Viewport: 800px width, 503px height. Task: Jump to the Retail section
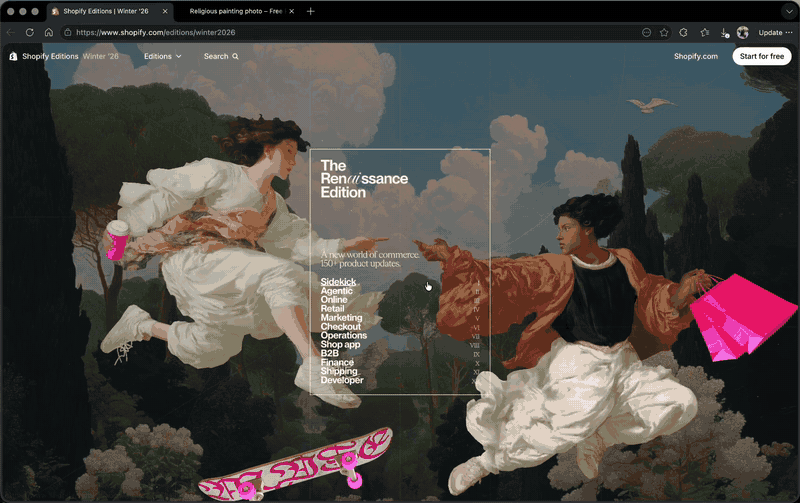tap(332, 309)
